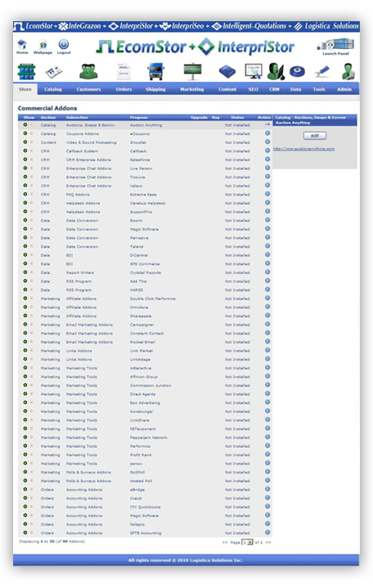Select the 'Constant Contact' program cell
The height and width of the screenshot is (588, 373).
click(x=146, y=333)
